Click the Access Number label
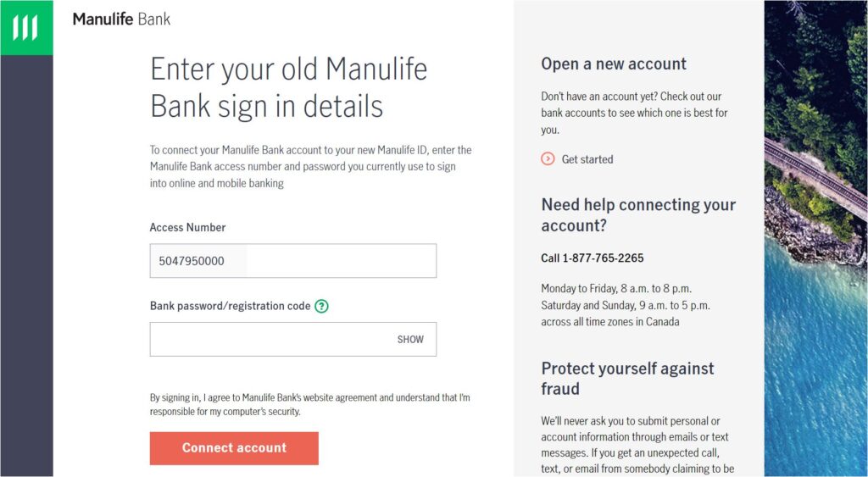The height and width of the screenshot is (477, 868). (x=187, y=227)
